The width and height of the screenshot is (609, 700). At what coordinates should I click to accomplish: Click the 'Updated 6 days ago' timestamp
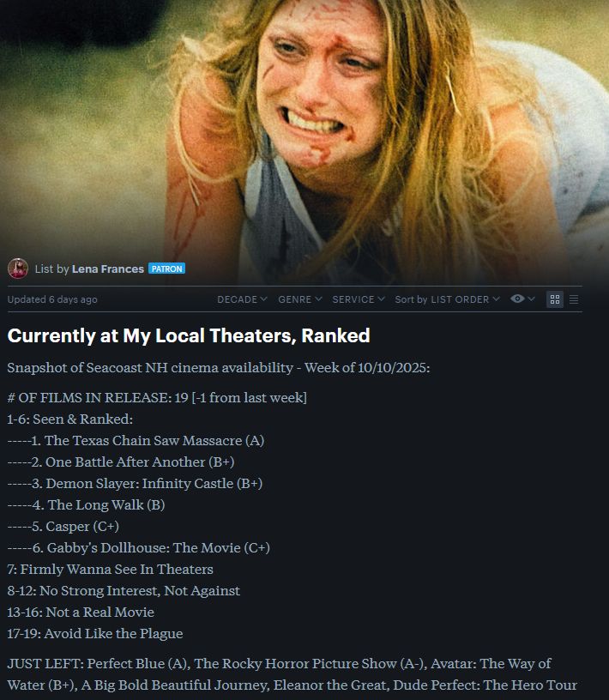pos(52,299)
